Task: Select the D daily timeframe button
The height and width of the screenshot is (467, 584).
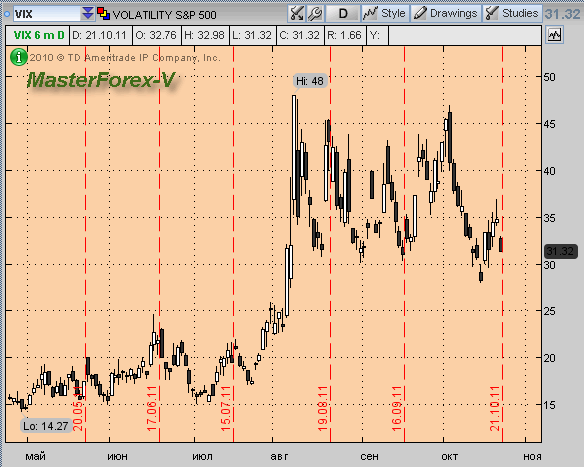Action: tap(343, 14)
